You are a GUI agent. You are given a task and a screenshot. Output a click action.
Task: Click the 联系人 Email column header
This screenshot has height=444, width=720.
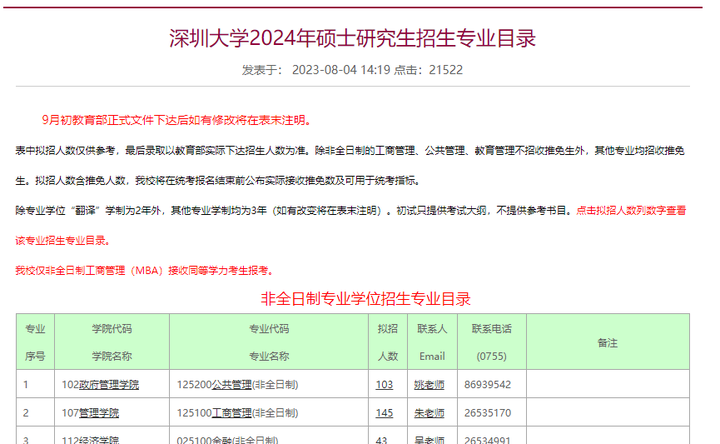click(432, 342)
